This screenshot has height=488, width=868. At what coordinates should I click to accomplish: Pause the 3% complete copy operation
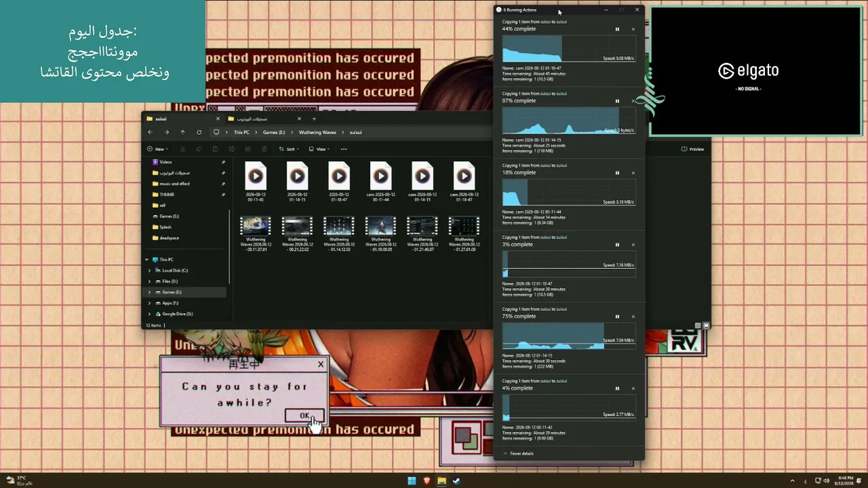(617, 245)
